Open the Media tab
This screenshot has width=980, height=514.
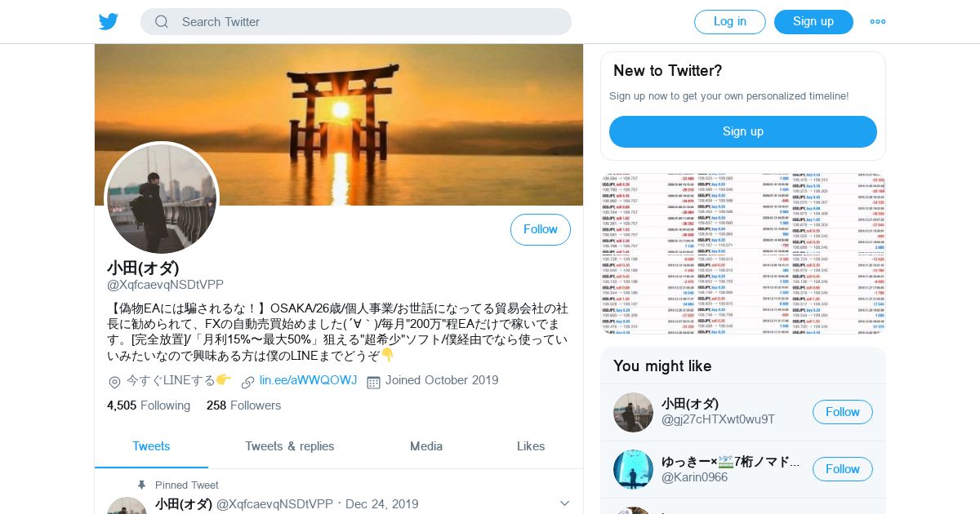tap(426, 446)
